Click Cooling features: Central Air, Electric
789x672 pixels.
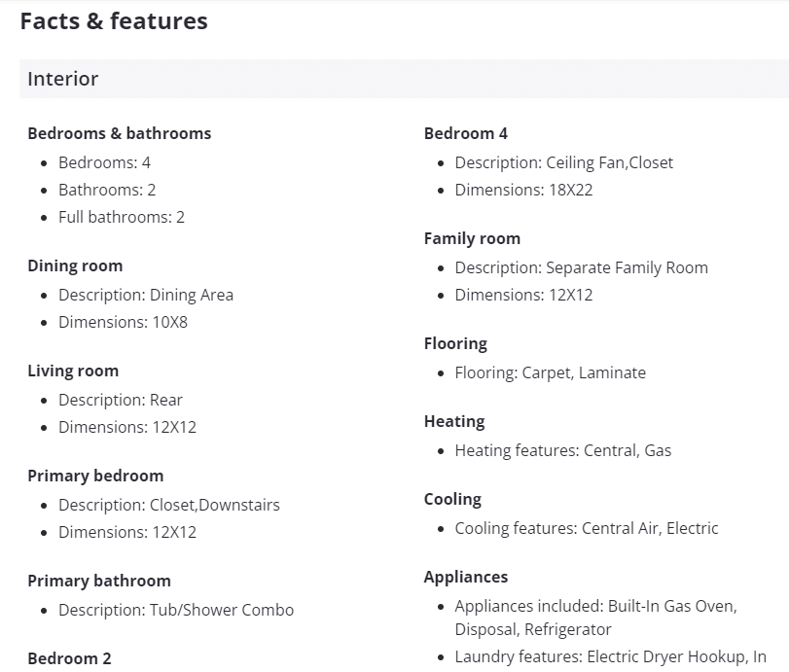(586, 528)
